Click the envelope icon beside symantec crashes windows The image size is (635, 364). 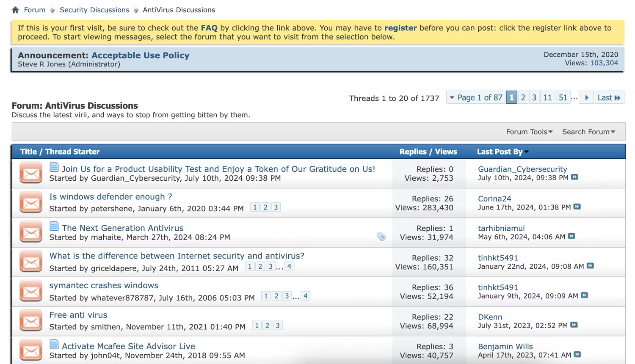click(30, 291)
